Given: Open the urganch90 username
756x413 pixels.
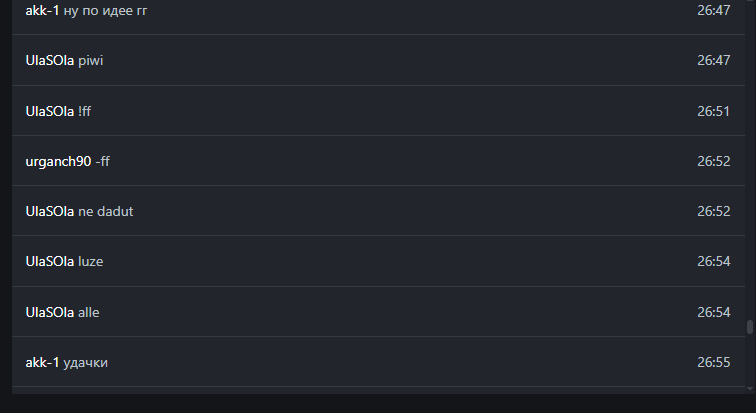Looking at the screenshot, I should point(58,161).
